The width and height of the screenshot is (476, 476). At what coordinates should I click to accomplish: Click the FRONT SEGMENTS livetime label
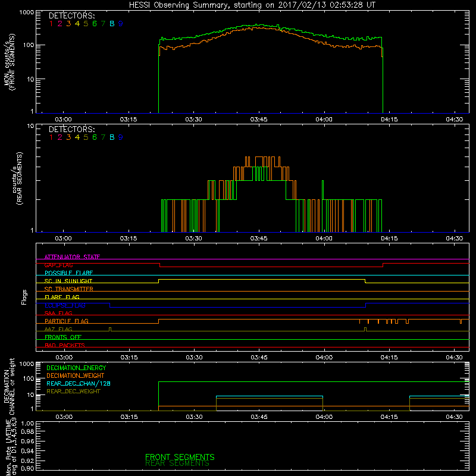pyautogui.click(x=180, y=457)
